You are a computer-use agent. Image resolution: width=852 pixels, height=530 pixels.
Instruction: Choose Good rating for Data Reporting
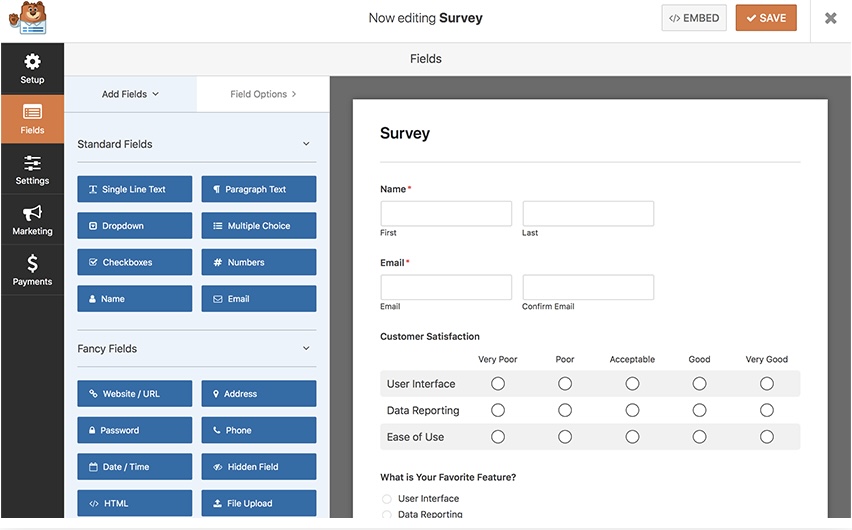click(699, 410)
